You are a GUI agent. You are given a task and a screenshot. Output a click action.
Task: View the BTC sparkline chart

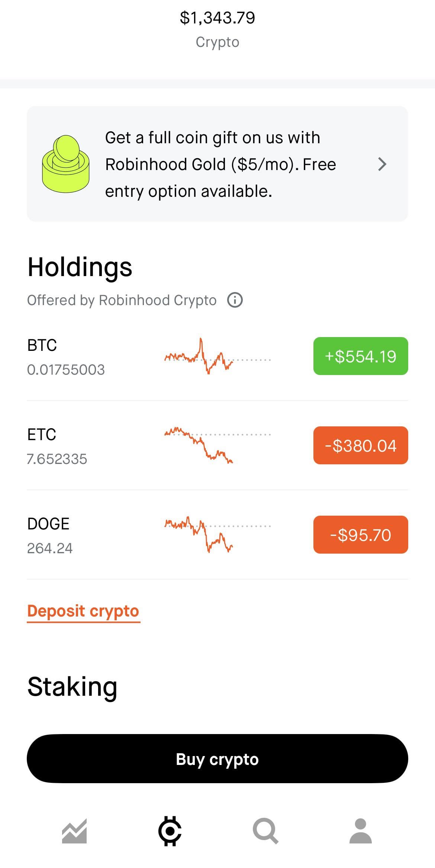click(x=217, y=356)
